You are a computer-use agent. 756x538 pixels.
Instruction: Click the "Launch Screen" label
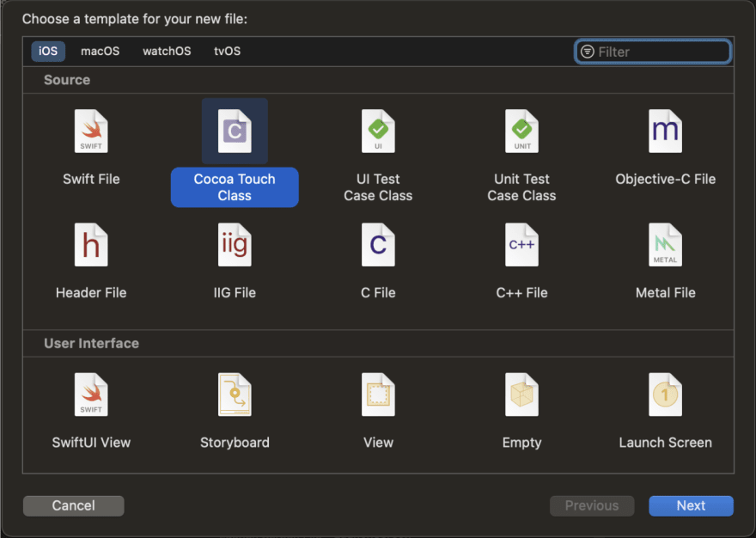[665, 443]
